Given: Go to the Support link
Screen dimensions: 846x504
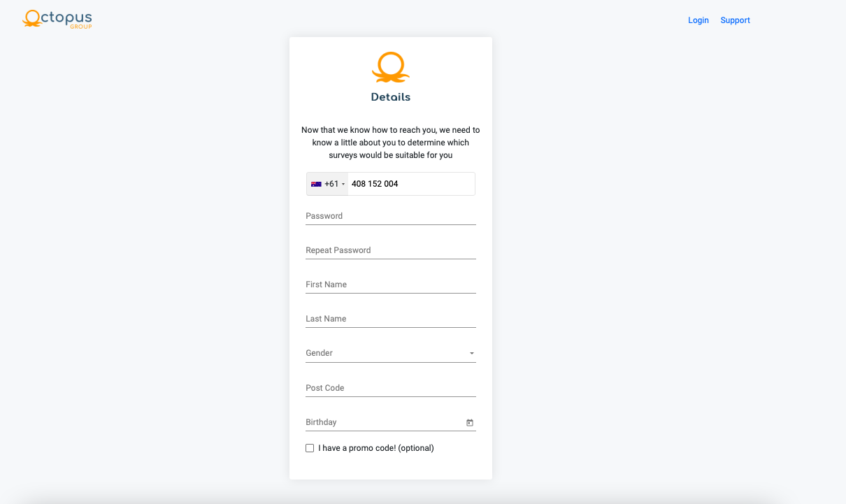Looking at the screenshot, I should click(736, 20).
